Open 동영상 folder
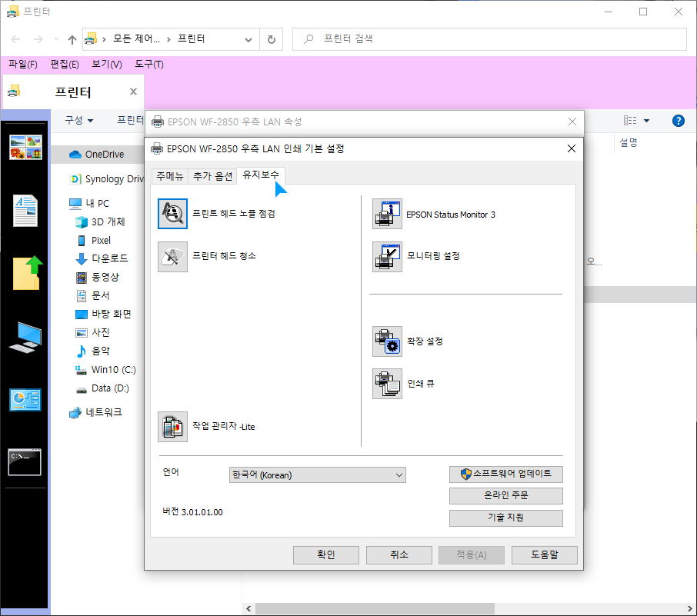The width and height of the screenshot is (697, 616). pos(98,278)
